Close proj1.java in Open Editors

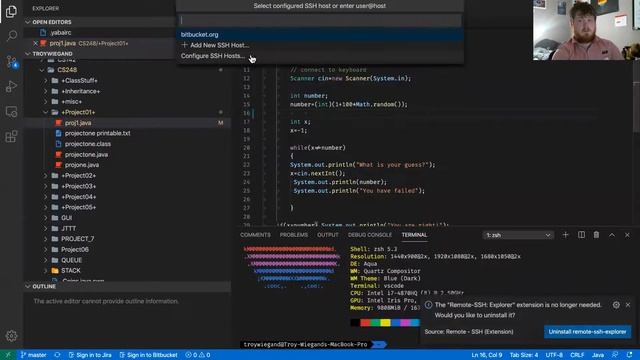click(36, 43)
